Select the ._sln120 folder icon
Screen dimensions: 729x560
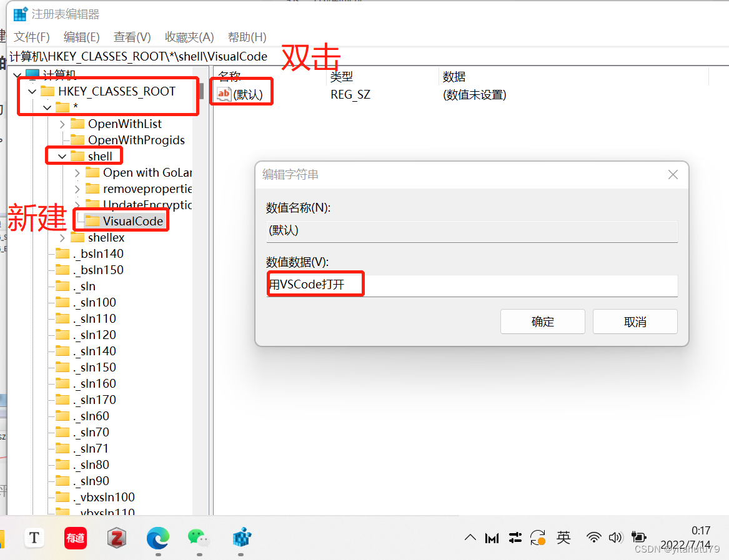click(x=62, y=335)
